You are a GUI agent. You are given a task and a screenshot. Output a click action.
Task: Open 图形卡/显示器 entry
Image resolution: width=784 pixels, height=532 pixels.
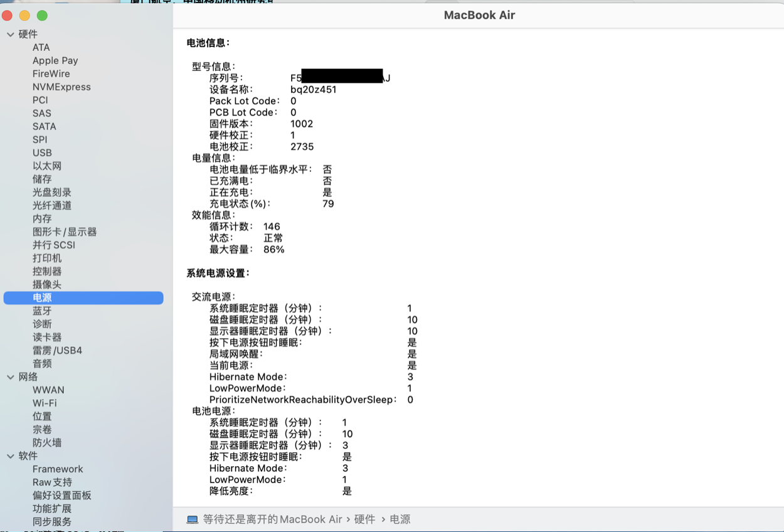click(x=65, y=232)
